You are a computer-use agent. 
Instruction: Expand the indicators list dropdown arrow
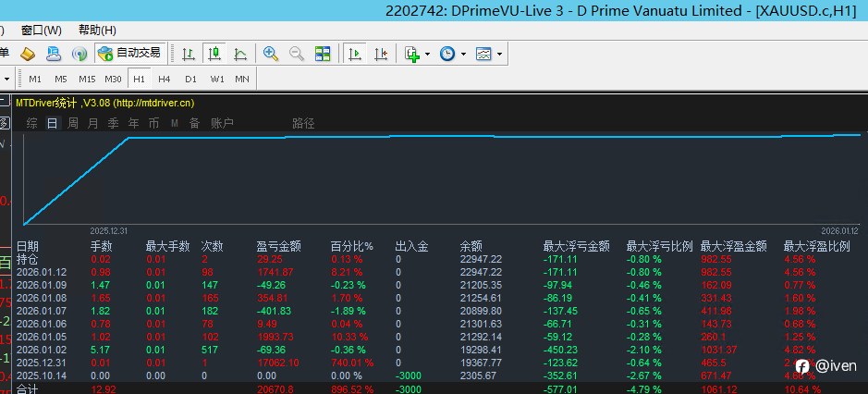coord(427,55)
